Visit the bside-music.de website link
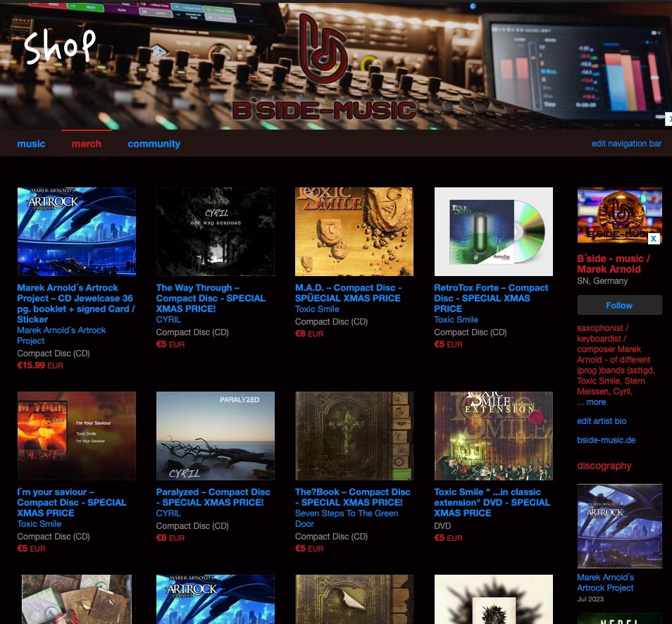 point(606,440)
